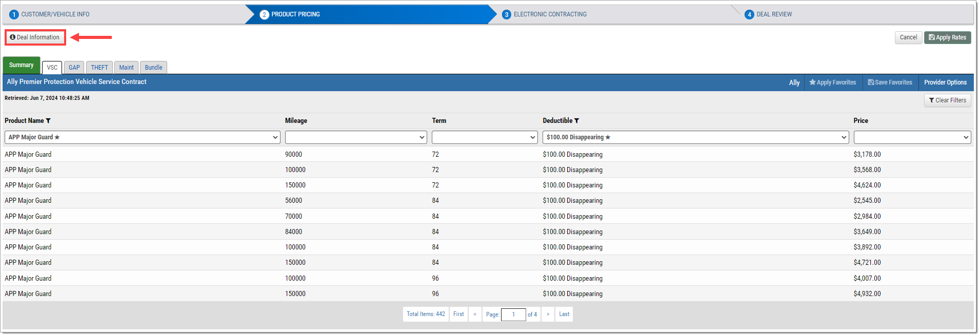Open Provider Options
The width and height of the screenshot is (980, 336).
[945, 82]
